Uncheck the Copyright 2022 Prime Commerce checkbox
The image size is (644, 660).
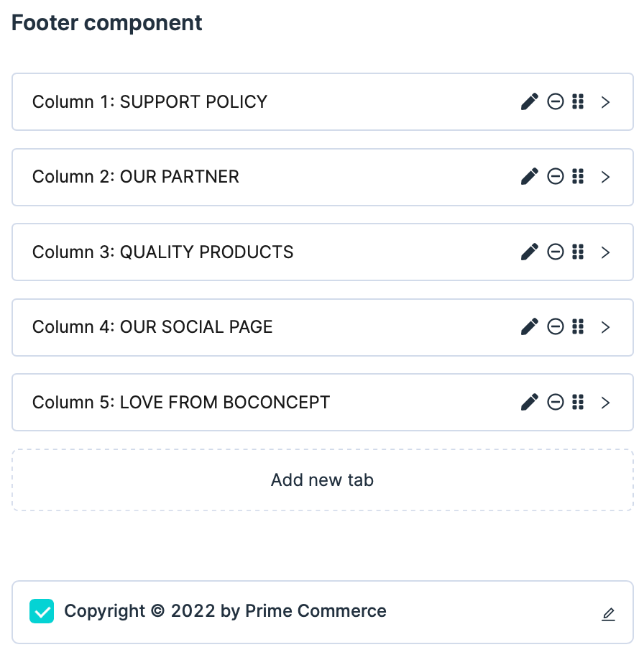[x=42, y=612]
